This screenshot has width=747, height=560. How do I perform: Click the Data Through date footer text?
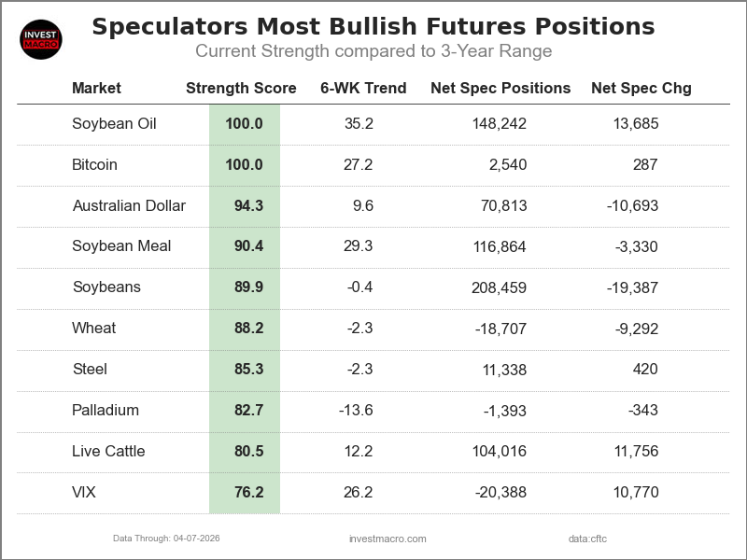[166, 539]
